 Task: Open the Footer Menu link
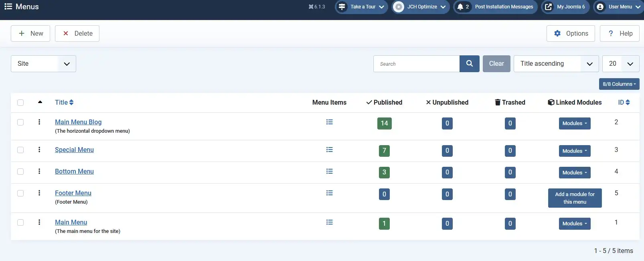(73, 193)
